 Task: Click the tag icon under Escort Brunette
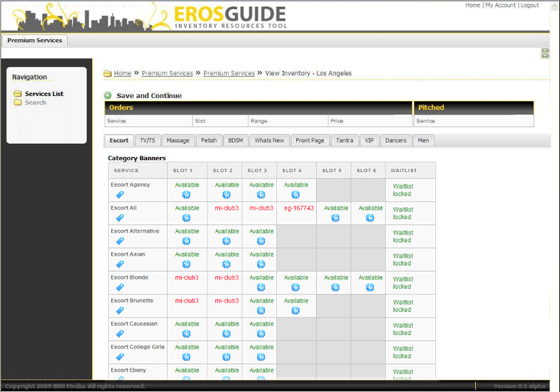pyautogui.click(x=120, y=311)
